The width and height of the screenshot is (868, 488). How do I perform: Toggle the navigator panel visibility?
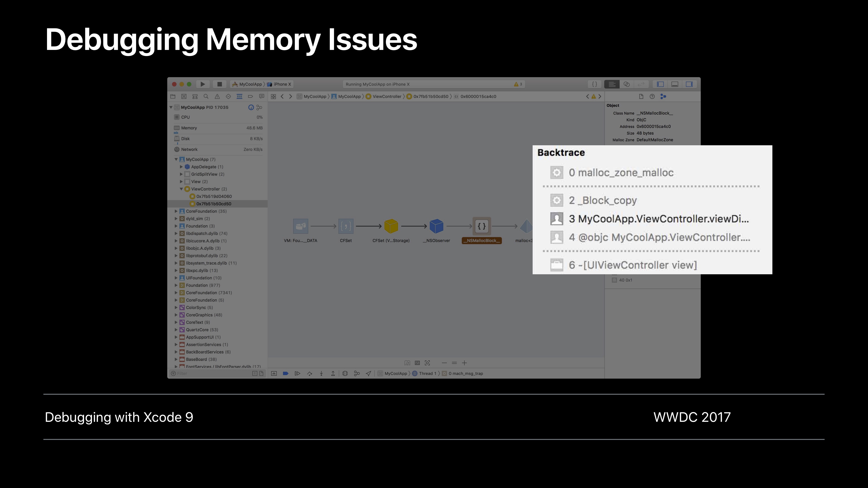[660, 84]
